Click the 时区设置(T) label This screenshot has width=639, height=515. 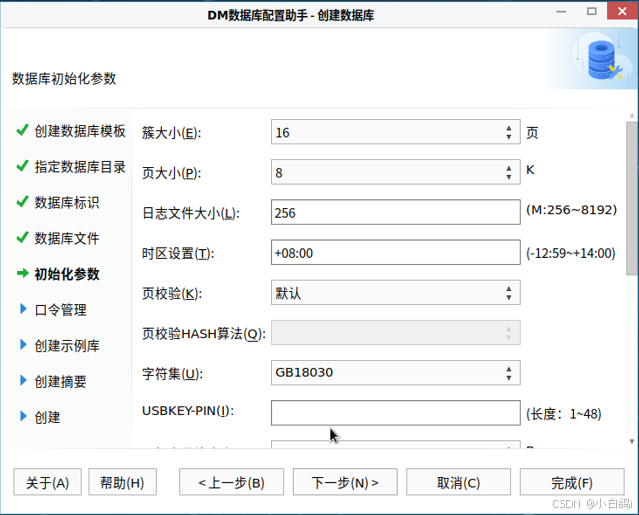(x=178, y=253)
